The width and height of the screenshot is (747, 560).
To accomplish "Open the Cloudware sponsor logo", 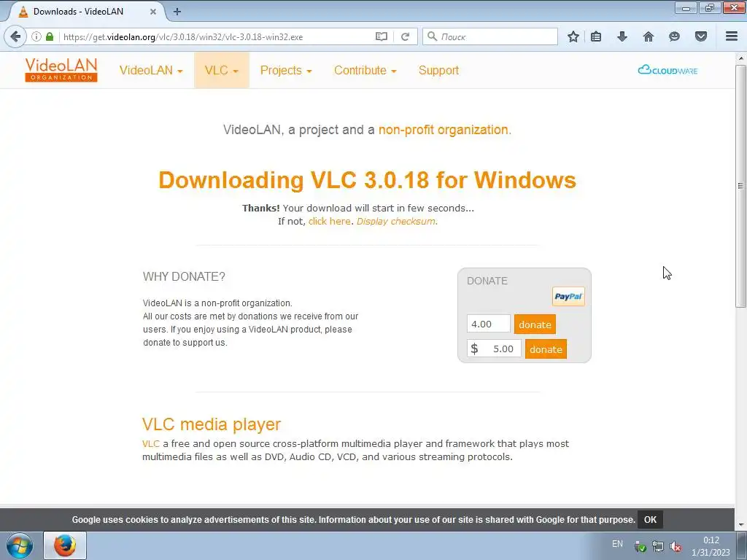I will (667, 71).
